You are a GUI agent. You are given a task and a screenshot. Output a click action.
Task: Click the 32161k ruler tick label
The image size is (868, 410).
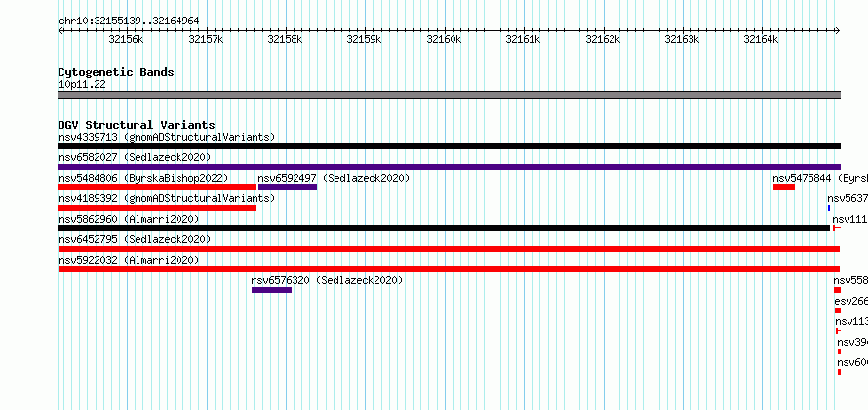523,39
